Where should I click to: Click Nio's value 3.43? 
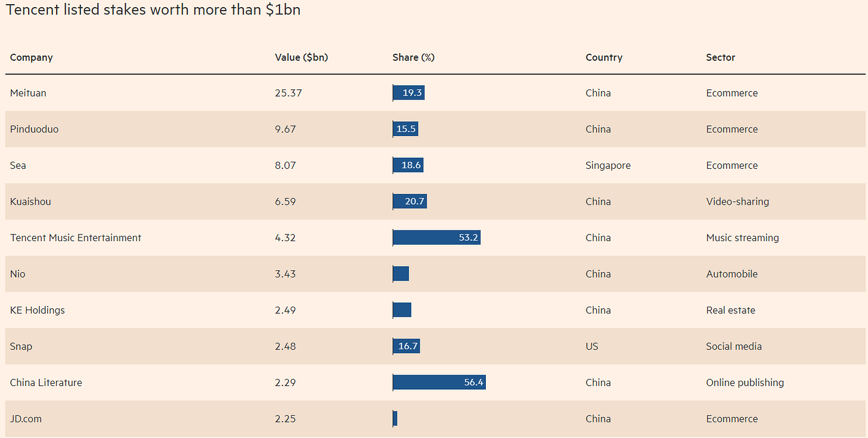(285, 274)
